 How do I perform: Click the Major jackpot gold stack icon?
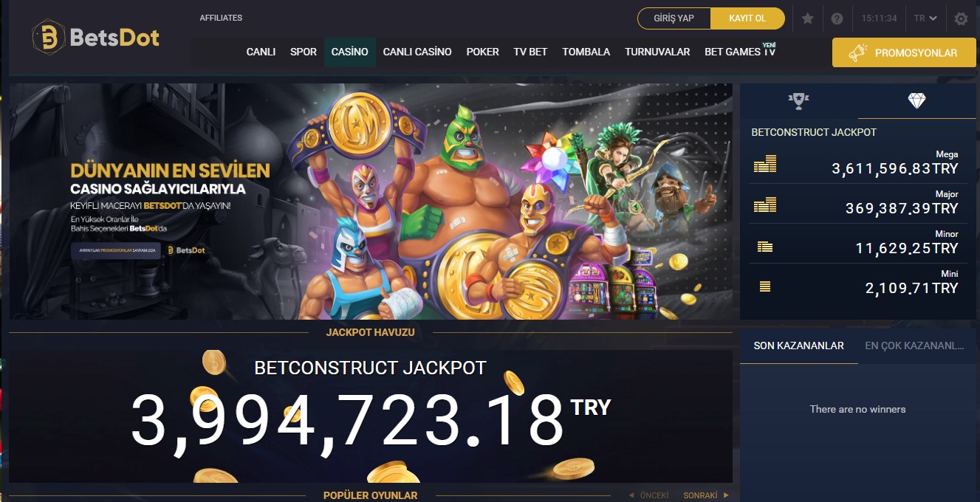(765, 204)
